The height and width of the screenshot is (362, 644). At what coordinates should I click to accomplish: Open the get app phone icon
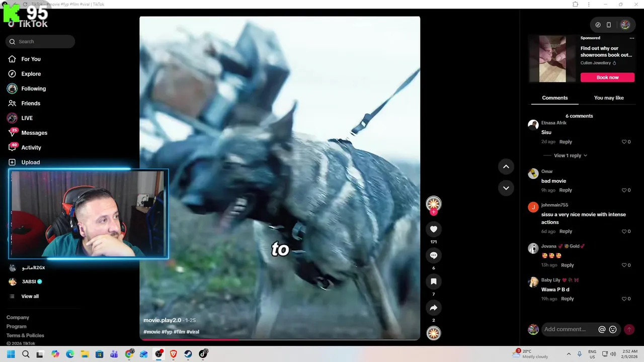(x=609, y=25)
